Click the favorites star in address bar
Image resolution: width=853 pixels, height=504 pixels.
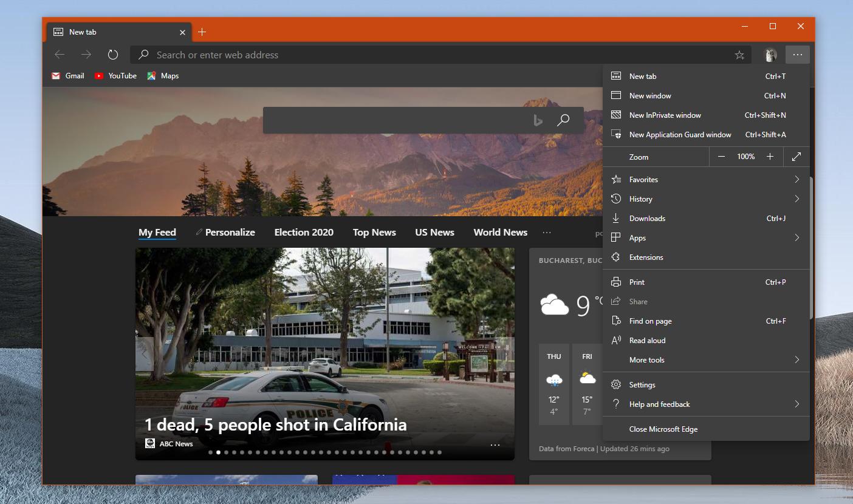click(x=739, y=55)
